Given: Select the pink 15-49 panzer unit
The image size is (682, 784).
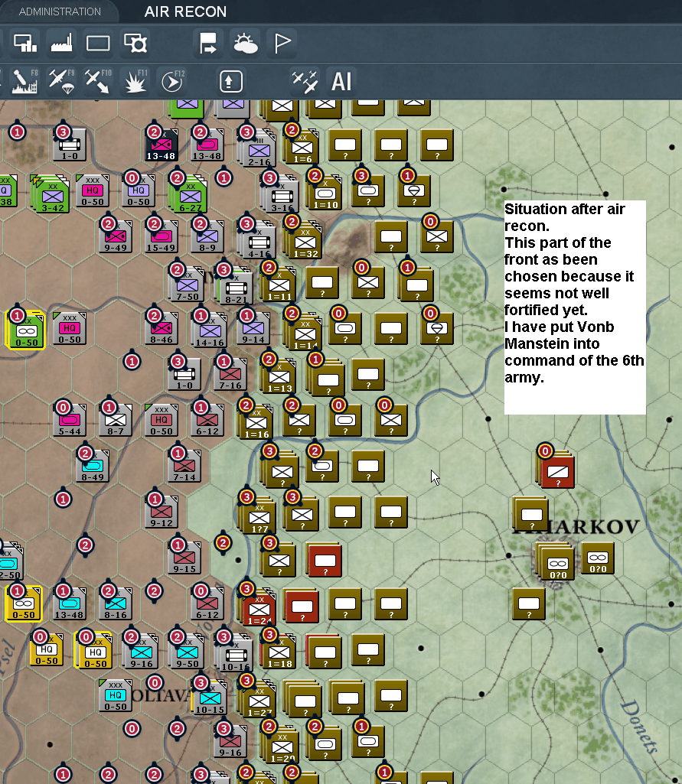Looking at the screenshot, I should click(x=162, y=237).
